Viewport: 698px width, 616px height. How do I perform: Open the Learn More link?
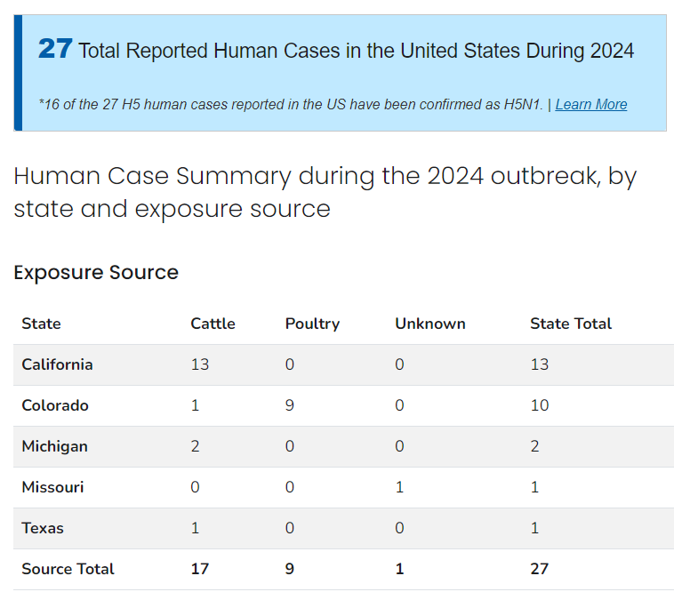(590, 105)
